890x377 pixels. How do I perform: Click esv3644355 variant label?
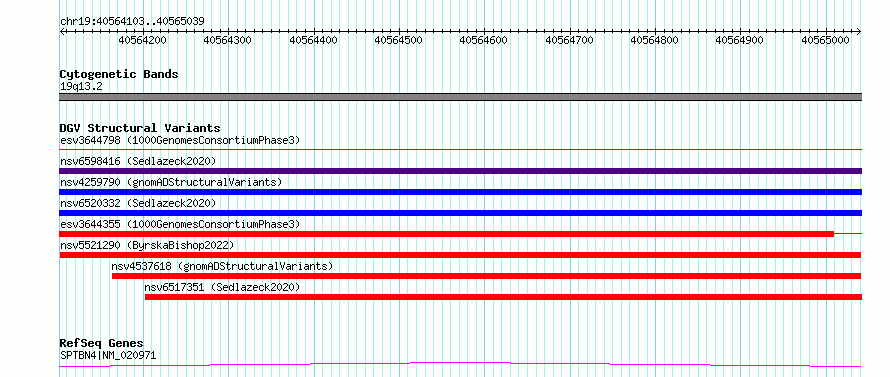point(179,224)
